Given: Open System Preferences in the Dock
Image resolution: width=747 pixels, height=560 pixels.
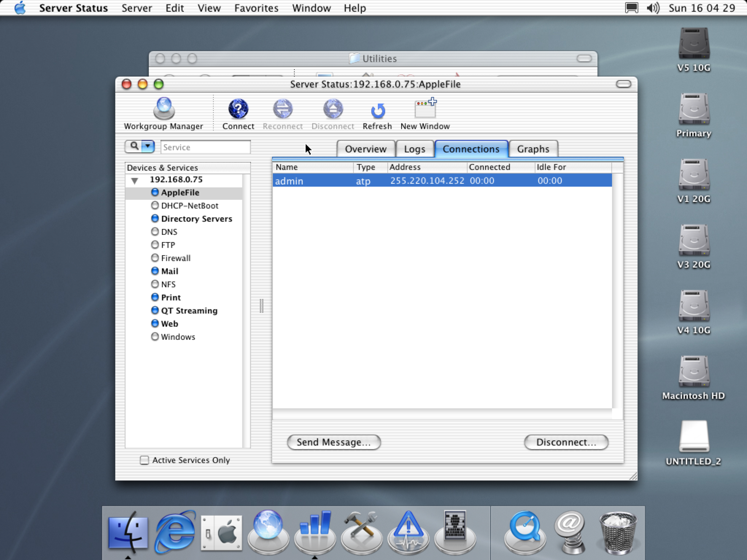Looking at the screenshot, I should 221,533.
